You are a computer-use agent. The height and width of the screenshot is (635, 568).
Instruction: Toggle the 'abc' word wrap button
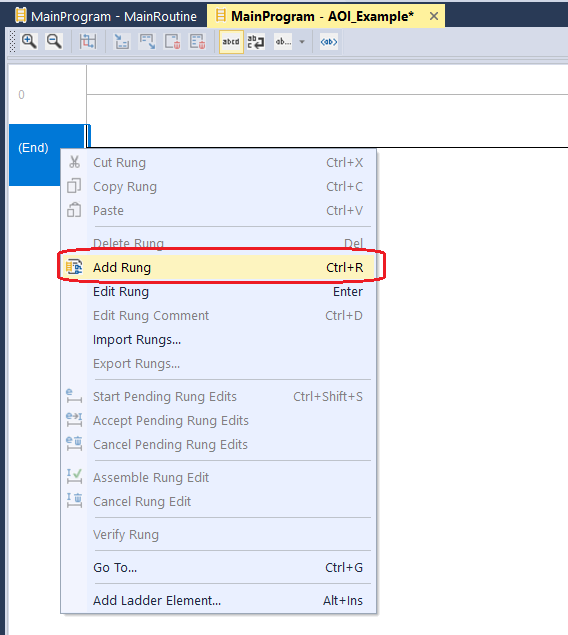[x=256, y=42]
